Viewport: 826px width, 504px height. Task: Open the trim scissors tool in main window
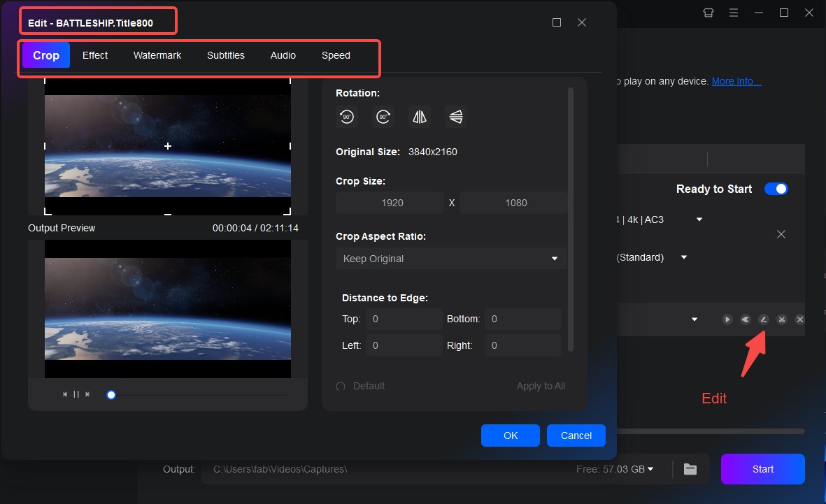(x=782, y=319)
